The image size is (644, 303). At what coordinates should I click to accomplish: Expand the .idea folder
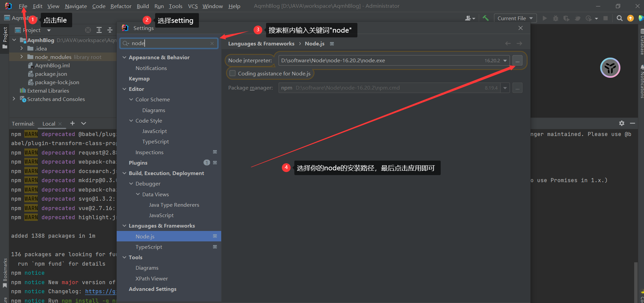(x=22, y=48)
